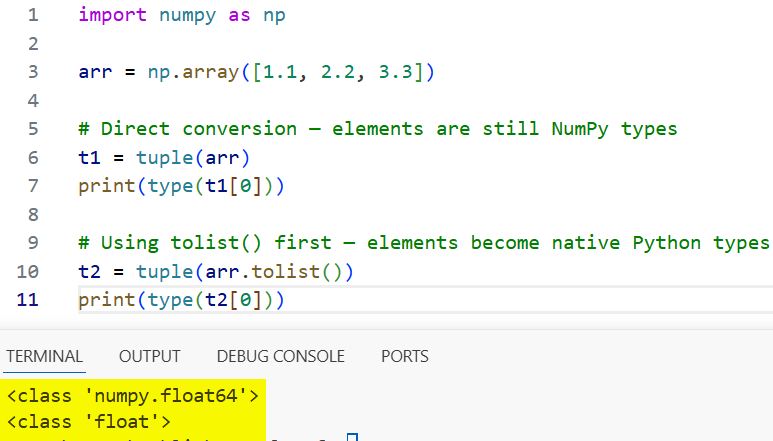This screenshot has height=441, width=773.
Task: Click the terminal output <class 'float'>
Action: click(89, 422)
